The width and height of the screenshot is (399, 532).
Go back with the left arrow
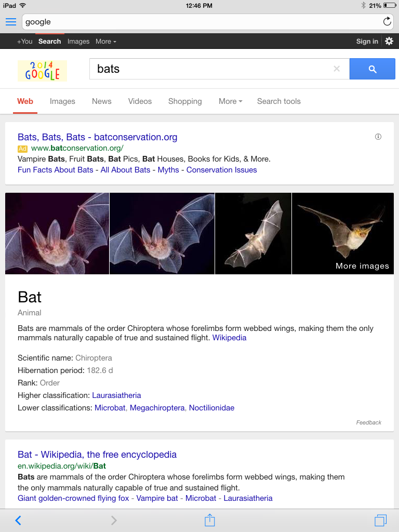[18, 520]
